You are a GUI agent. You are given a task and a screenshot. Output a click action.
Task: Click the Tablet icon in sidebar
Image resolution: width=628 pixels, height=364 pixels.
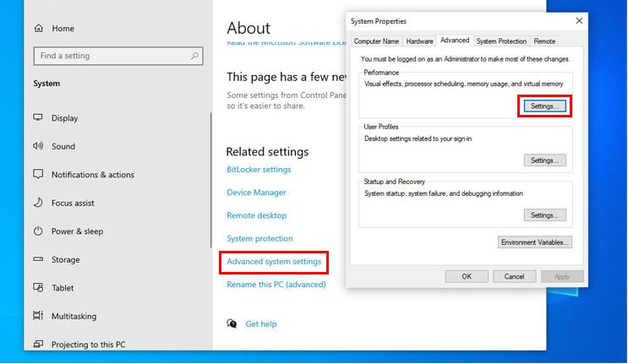(x=38, y=288)
